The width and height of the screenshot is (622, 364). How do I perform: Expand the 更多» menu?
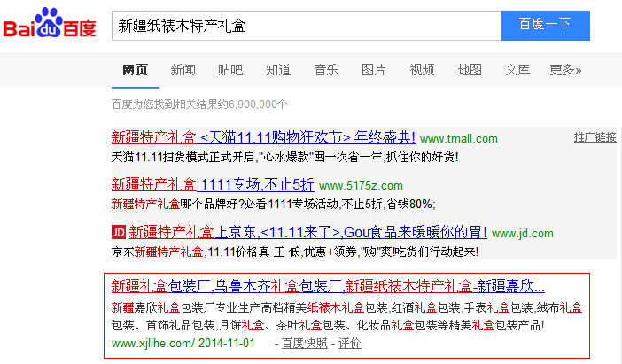tap(565, 70)
